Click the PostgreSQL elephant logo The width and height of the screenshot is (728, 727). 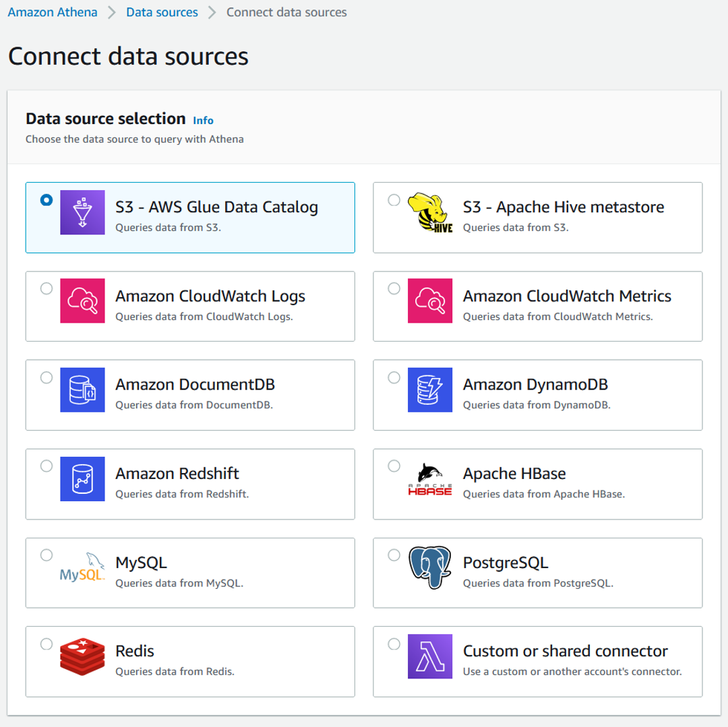[430, 567]
